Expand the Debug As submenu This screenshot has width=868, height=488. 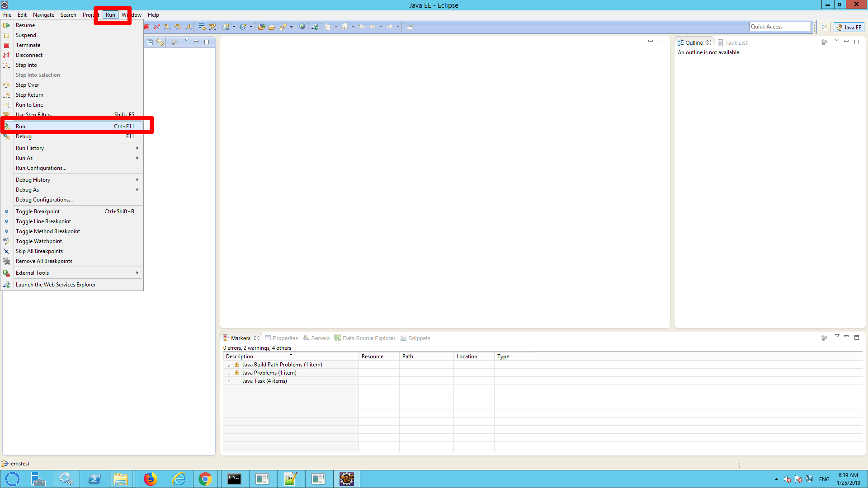click(72, 190)
